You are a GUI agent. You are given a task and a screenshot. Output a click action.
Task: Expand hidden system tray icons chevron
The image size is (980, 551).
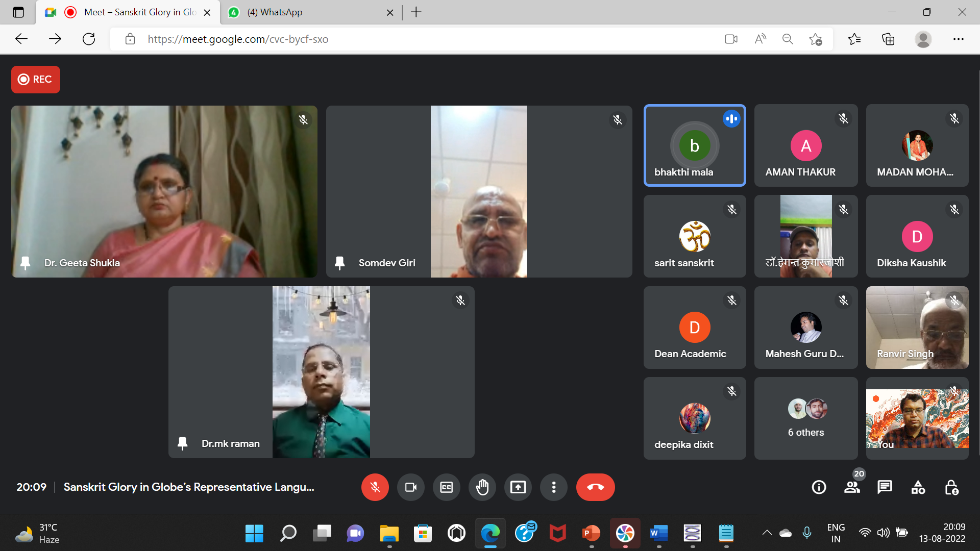[x=767, y=533]
